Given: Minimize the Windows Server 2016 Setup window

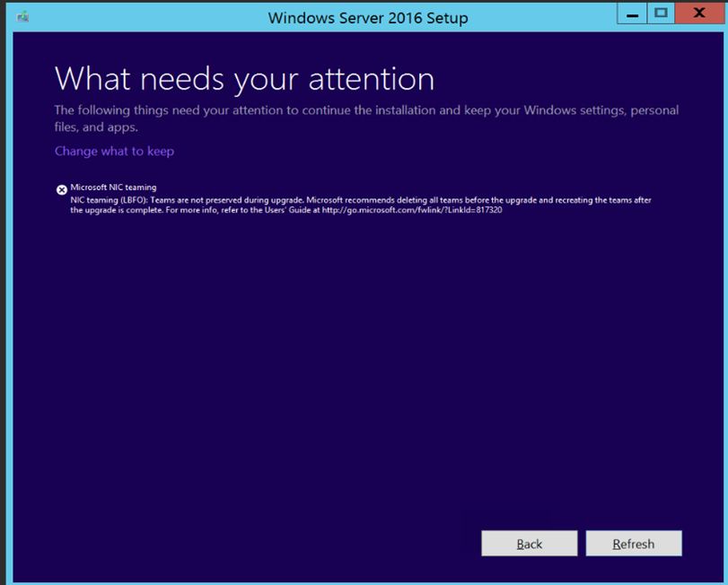Looking at the screenshot, I should 631,13.
